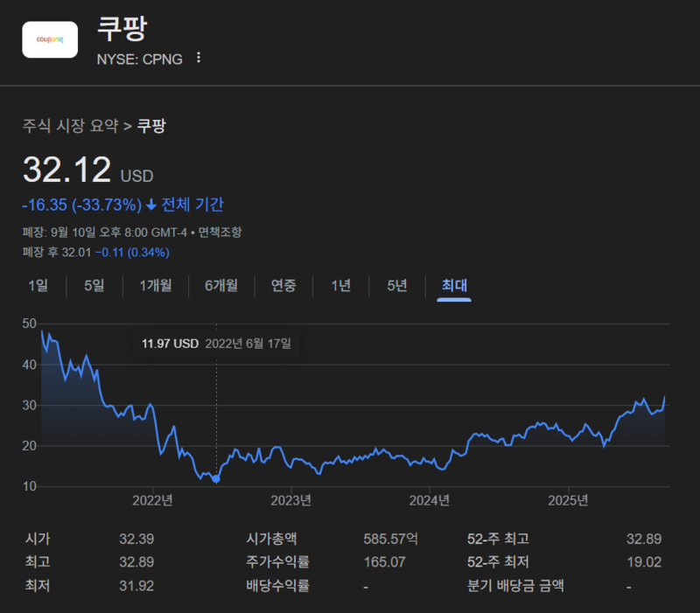Screen dimensions: 700x613
Task: Show the 5년 chart range
Action: coord(397,286)
